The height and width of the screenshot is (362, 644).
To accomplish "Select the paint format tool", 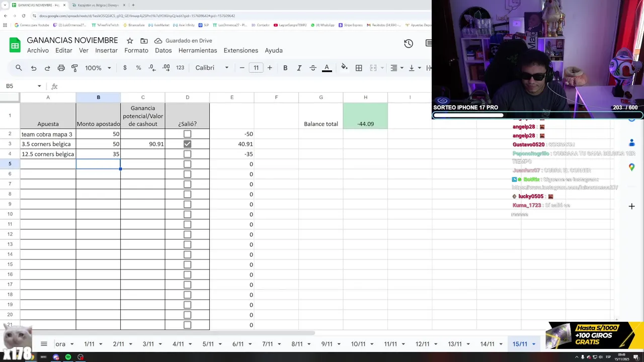I will 74,68.
